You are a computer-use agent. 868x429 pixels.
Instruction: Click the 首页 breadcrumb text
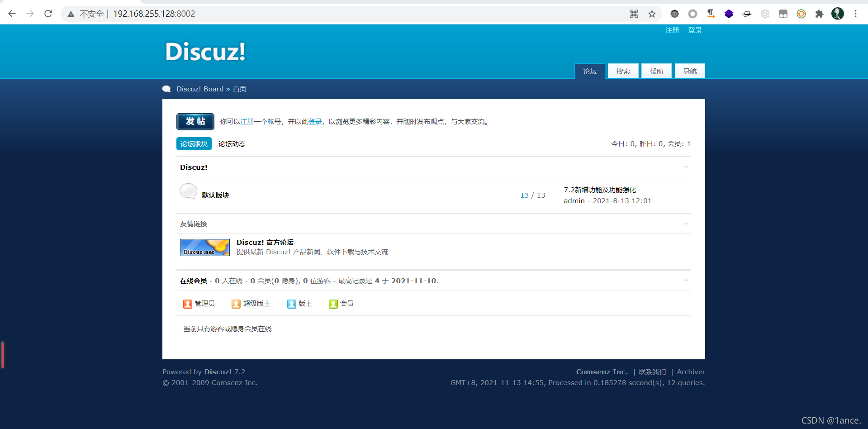(239, 89)
